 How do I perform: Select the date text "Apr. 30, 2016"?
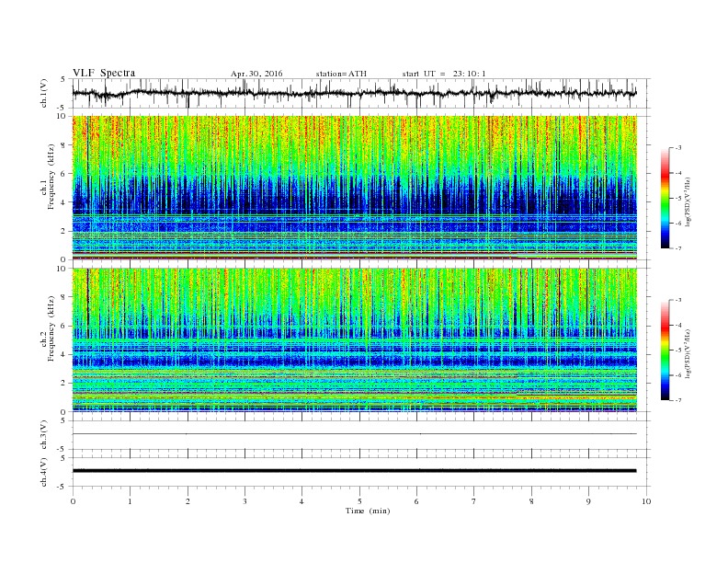tap(256, 74)
